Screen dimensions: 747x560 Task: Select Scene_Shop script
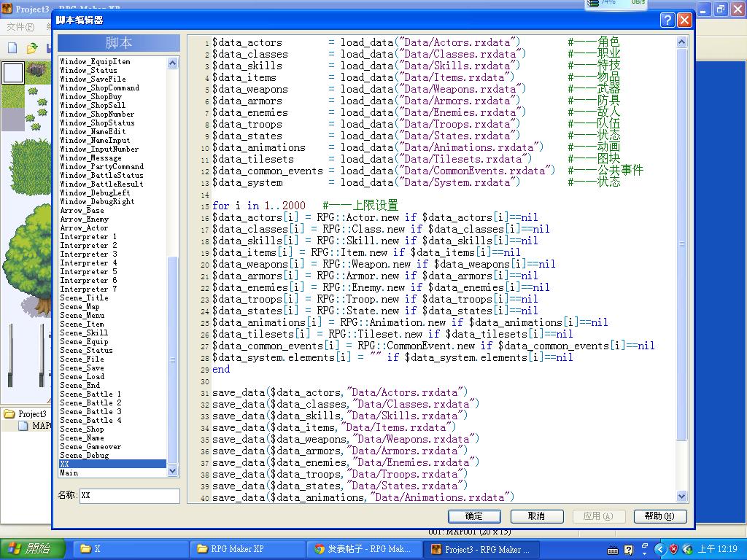pyautogui.click(x=82, y=429)
